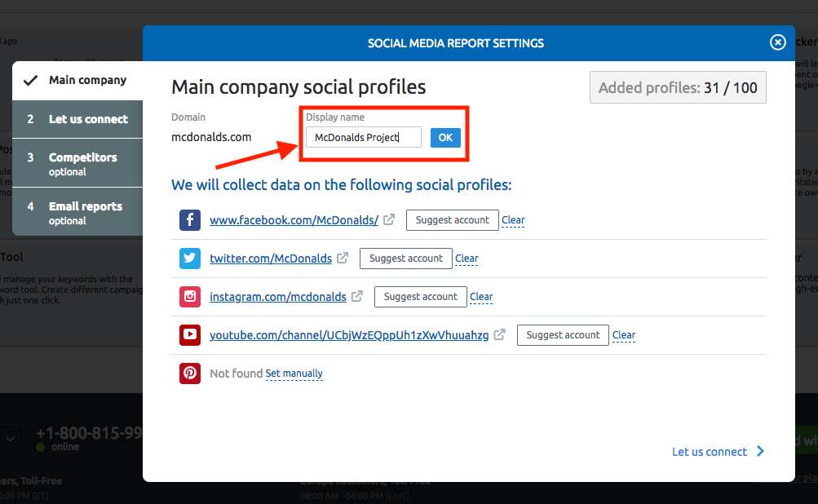Click the Twitter icon
Screen dimensions: 818x504
[x=190, y=259]
